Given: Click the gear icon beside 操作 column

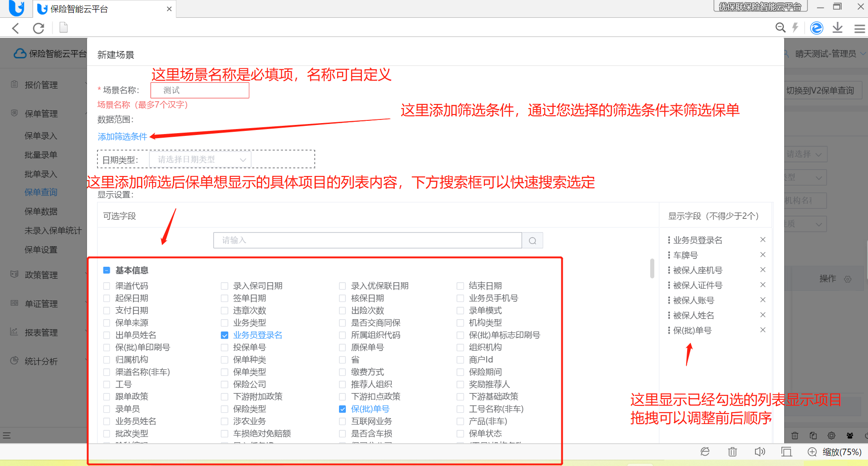Looking at the screenshot, I should [x=847, y=279].
